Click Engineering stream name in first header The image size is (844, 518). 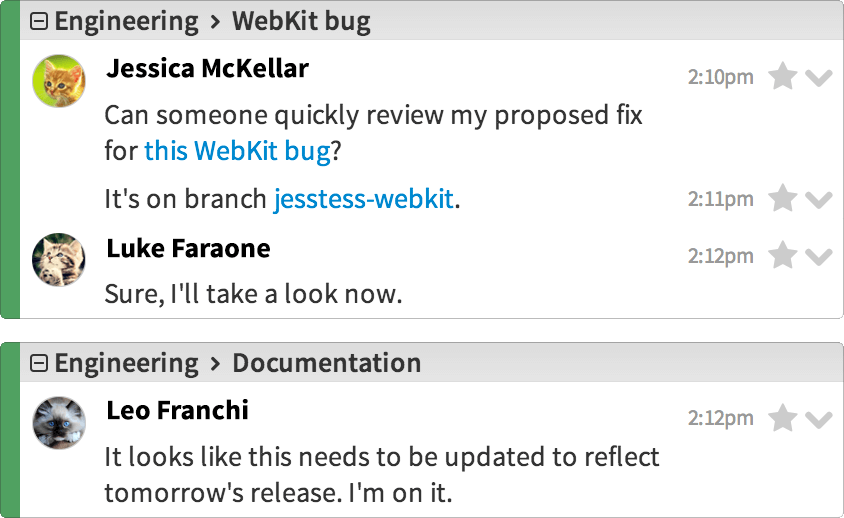pyautogui.click(x=126, y=22)
